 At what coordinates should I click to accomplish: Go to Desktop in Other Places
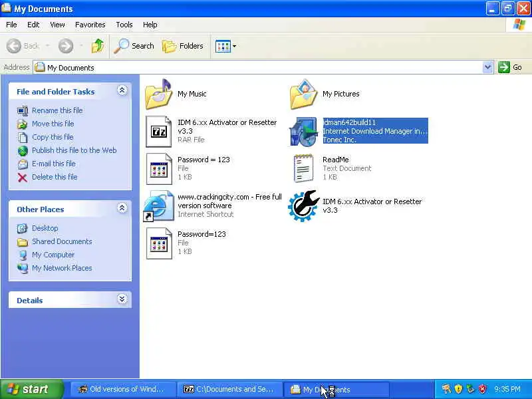(45, 228)
